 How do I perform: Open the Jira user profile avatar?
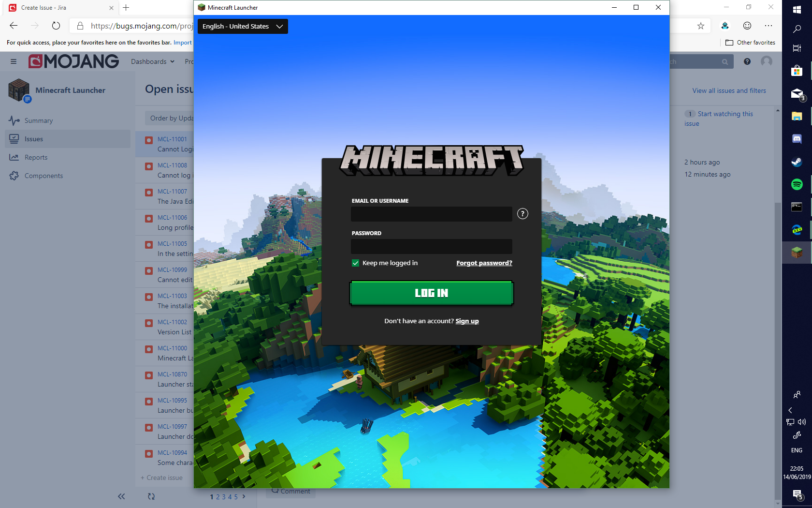tap(767, 61)
